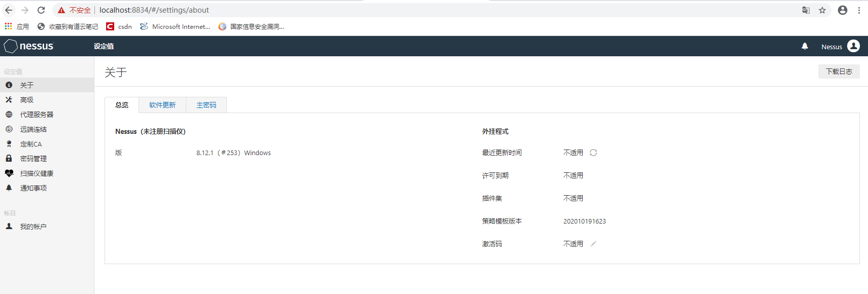This screenshot has width=868, height=294.
Task: Open the 国家信息安全漏洞 bookmark
Action: click(251, 26)
